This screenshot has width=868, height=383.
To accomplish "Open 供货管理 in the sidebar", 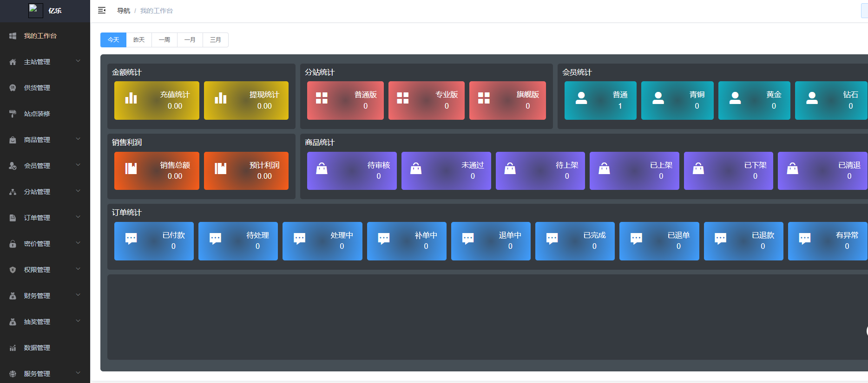I will pyautogui.click(x=37, y=88).
